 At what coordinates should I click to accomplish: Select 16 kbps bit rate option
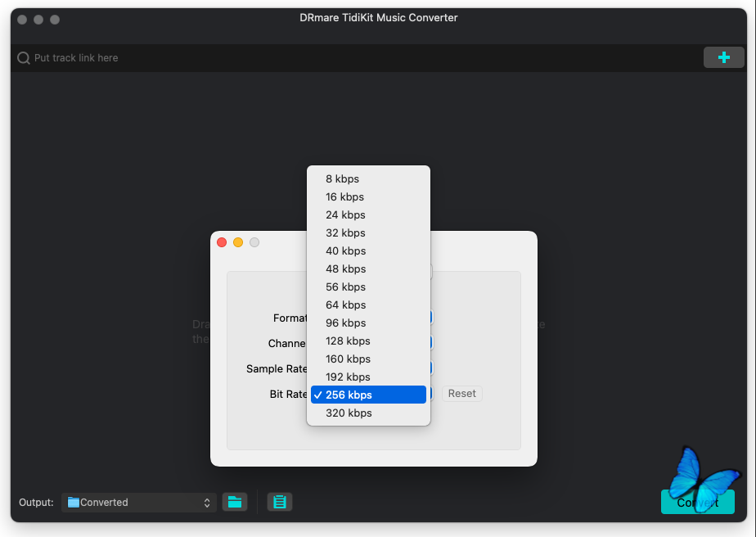click(x=368, y=196)
